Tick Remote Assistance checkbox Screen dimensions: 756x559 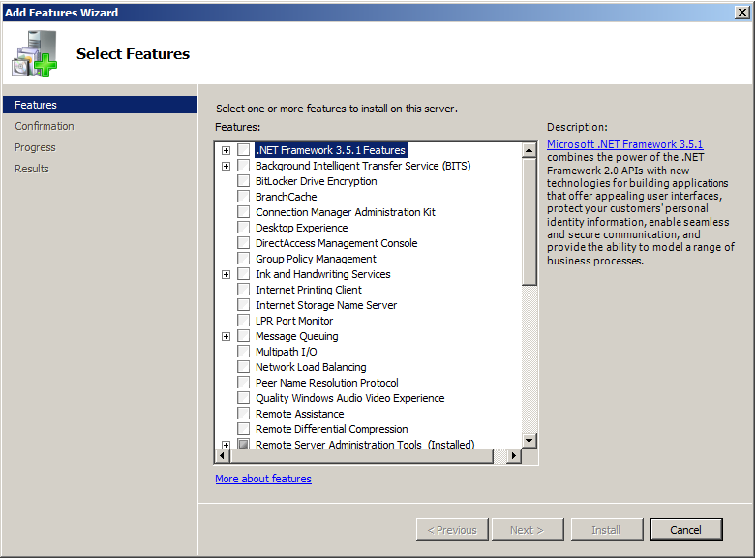(244, 414)
